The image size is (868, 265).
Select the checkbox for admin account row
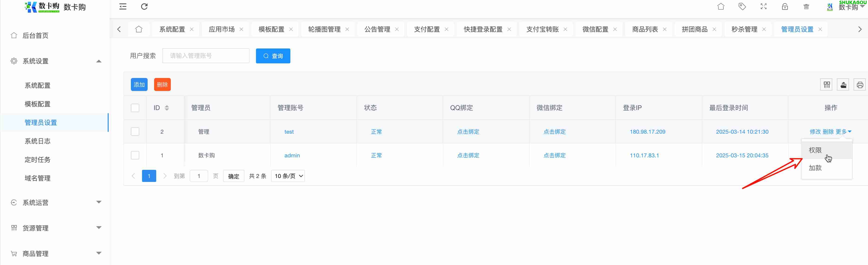click(135, 155)
